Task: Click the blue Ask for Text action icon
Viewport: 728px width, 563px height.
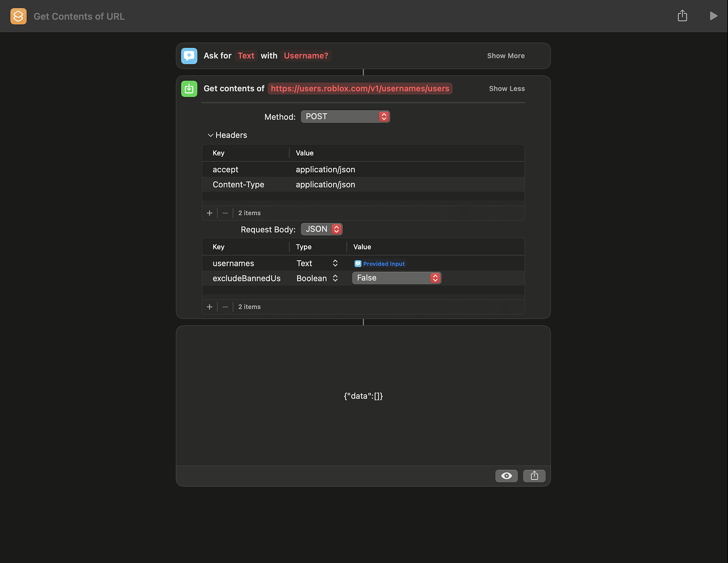Action: click(189, 55)
